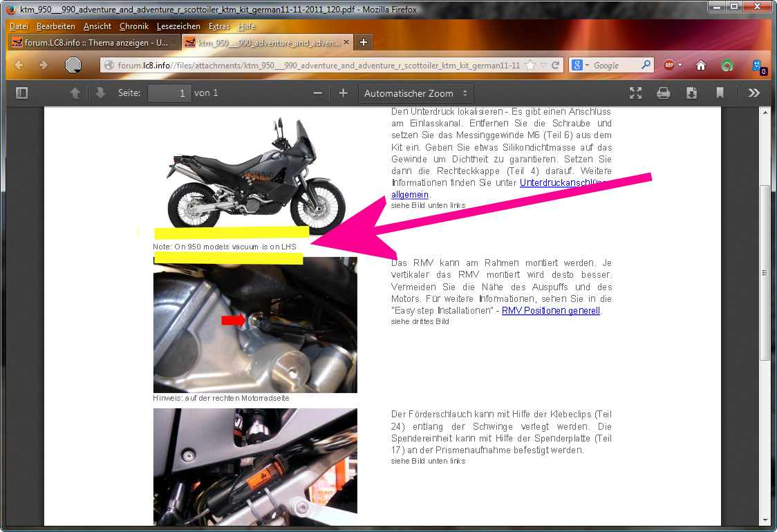Go to previous PDF page
The height and width of the screenshot is (532, 777).
point(75,93)
